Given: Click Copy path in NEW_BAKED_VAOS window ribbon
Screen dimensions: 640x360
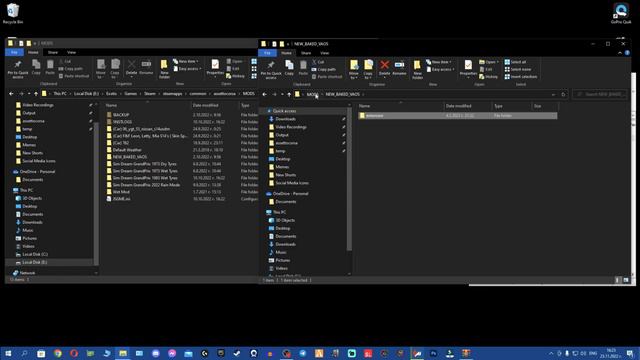Looking at the screenshot, I should pos(324,69).
